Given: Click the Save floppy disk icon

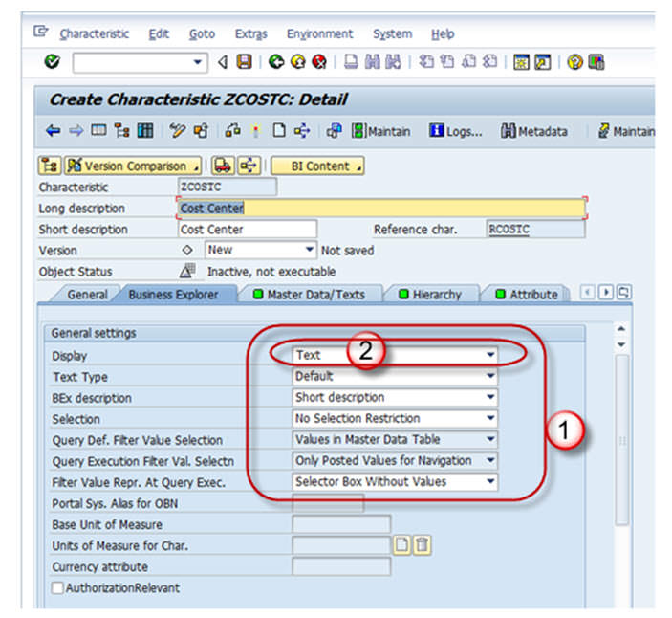Looking at the screenshot, I should [245, 62].
